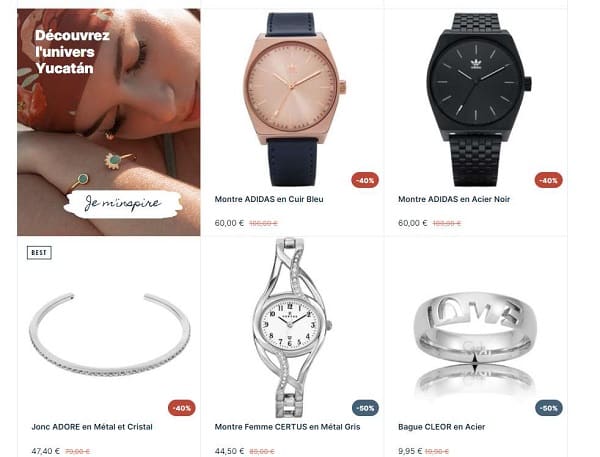
Task: Click -50% badge on CERTUS watch
Action: coord(365,408)
